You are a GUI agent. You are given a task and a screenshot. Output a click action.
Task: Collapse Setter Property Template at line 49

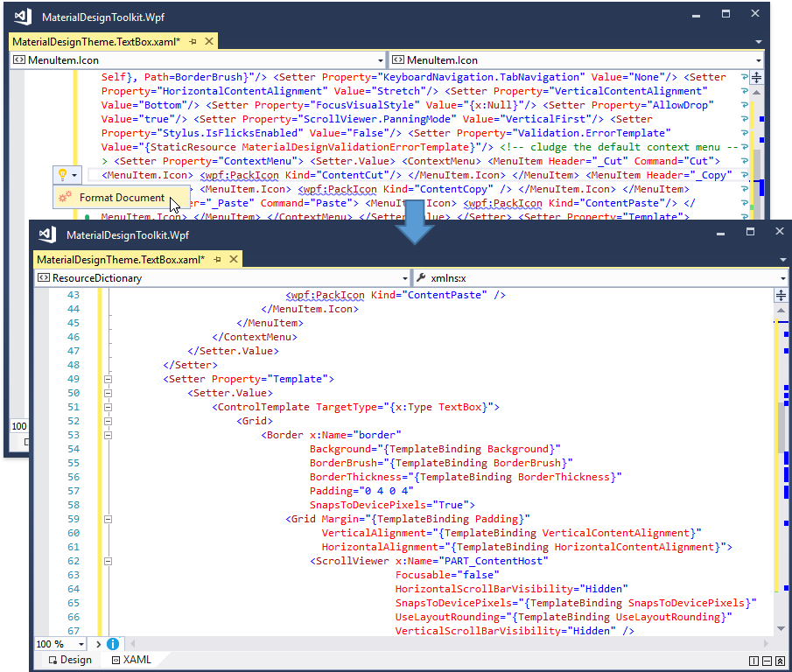109,379
